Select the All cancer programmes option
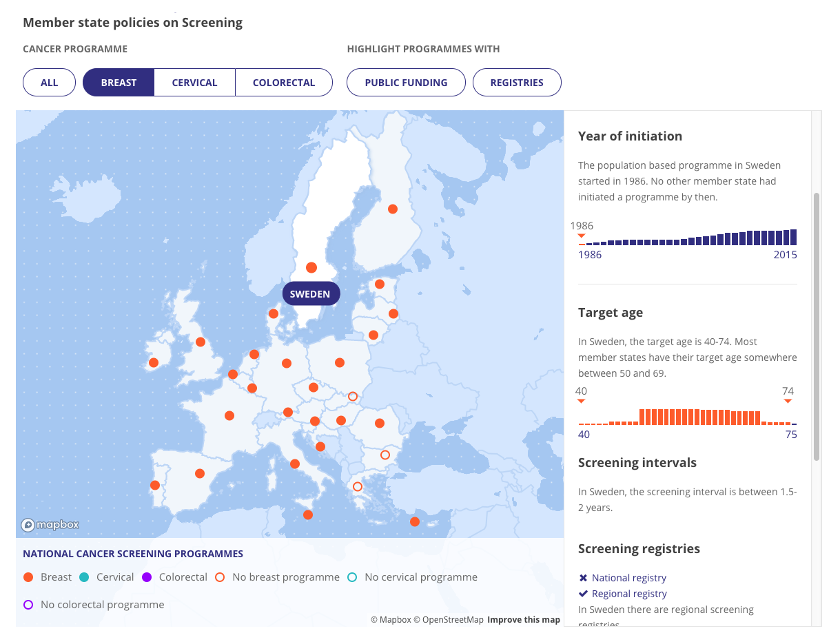840x644 pixels. [50, 83]
